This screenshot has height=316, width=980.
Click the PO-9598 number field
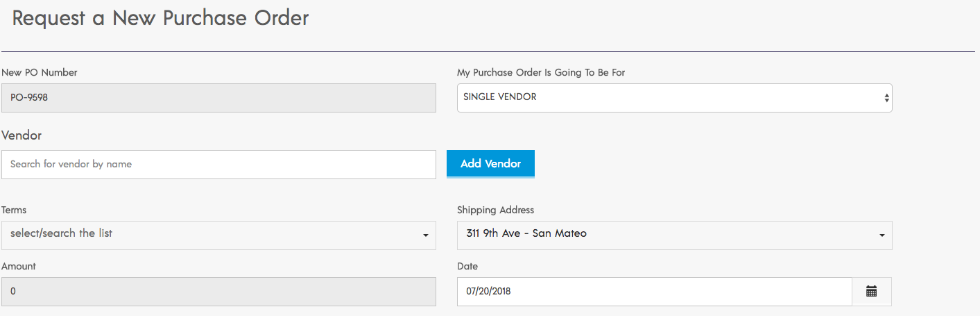tap(218, 98)
